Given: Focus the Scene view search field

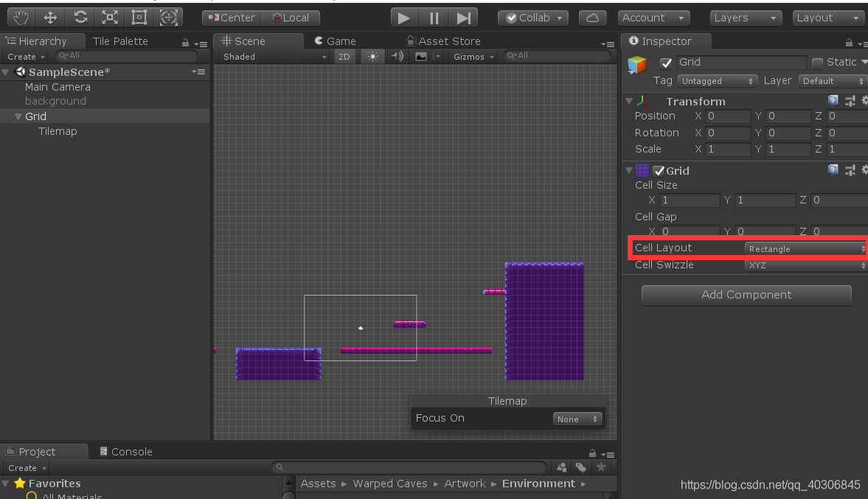Looking at the screenshot, I should pyautogui.click(x=558, y=56).
